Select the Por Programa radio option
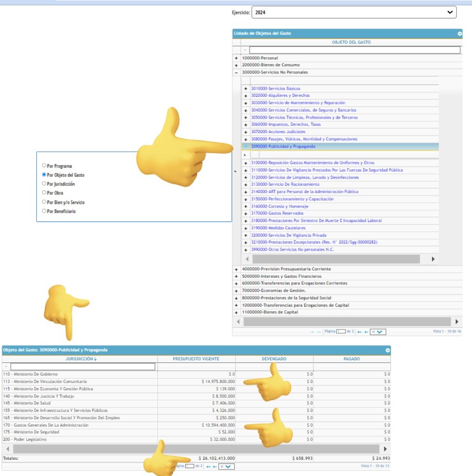The image size is (472, 476). pyautogui.click(x=44, y=166)
